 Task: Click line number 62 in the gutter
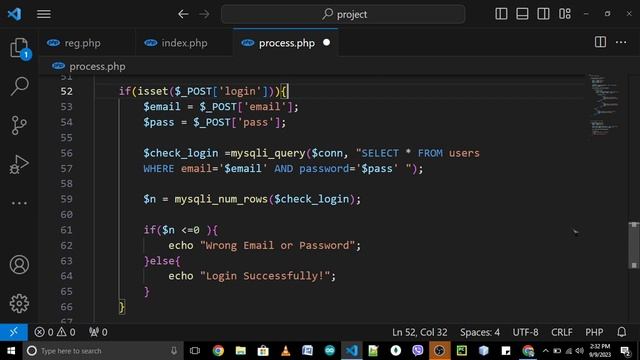[x=67, y=245]
